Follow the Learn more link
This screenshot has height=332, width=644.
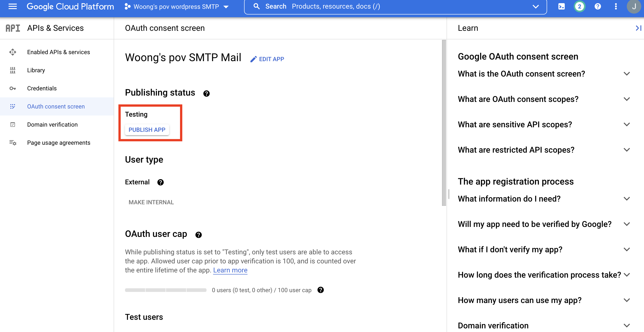pos(230,270)
